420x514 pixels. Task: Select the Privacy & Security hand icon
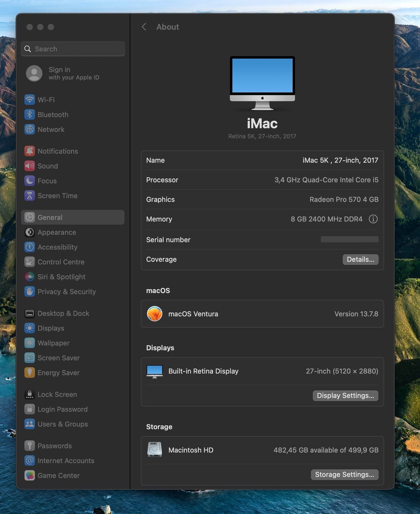[x=29, y=292]
